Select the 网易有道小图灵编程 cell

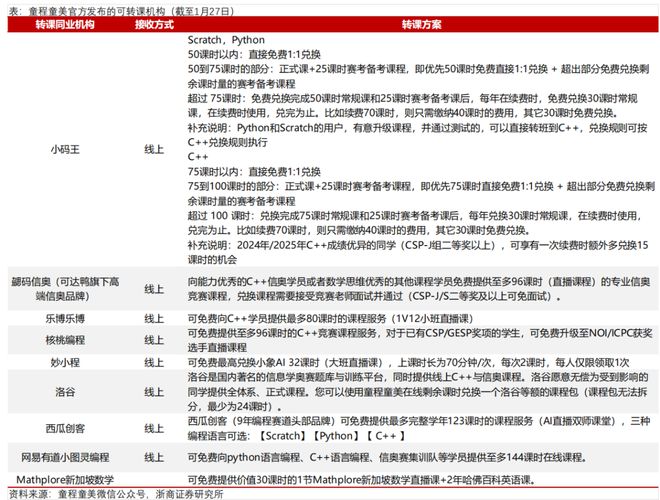65,457
